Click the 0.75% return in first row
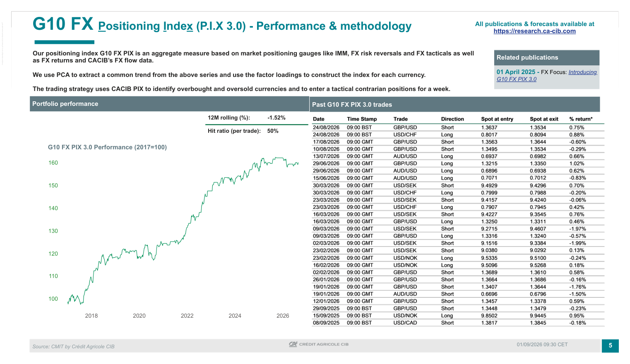The image size is (630, 364). click(x=577, y=128)
